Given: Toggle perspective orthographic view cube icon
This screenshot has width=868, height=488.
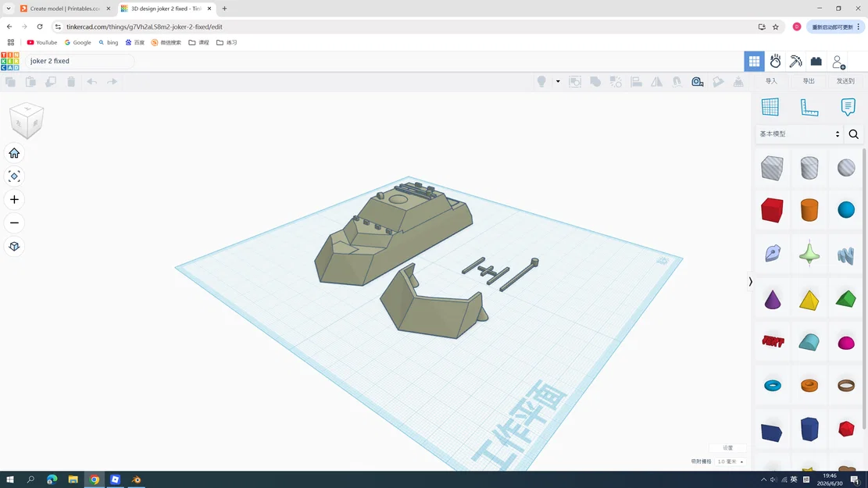Looking at the screenshot, I should pyautogui.click(x=14, y=246).
